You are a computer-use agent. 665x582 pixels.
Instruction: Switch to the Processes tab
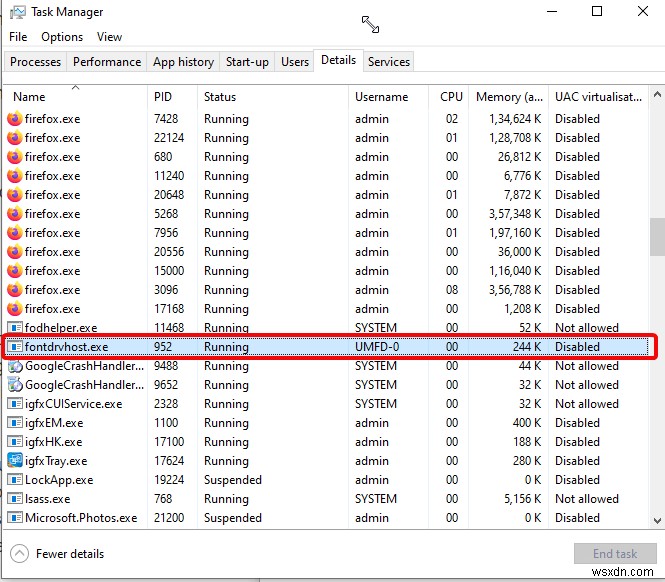tap(36, 62)
